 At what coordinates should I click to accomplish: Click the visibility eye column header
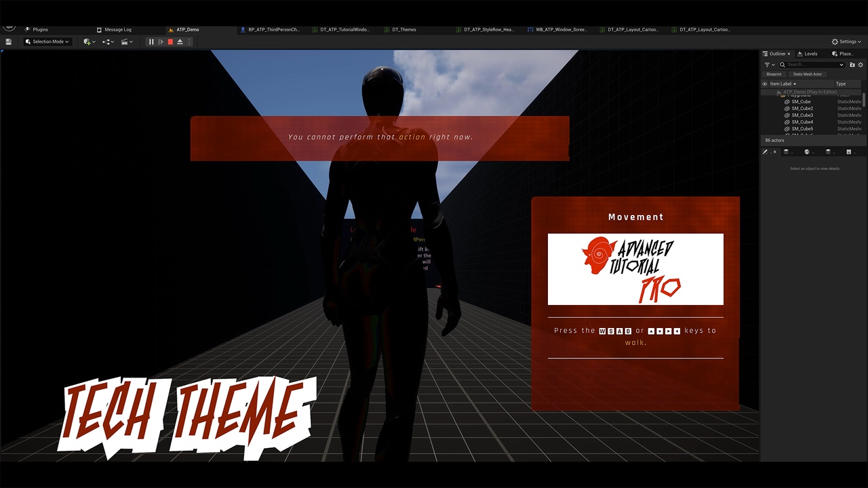click(765, 84)
